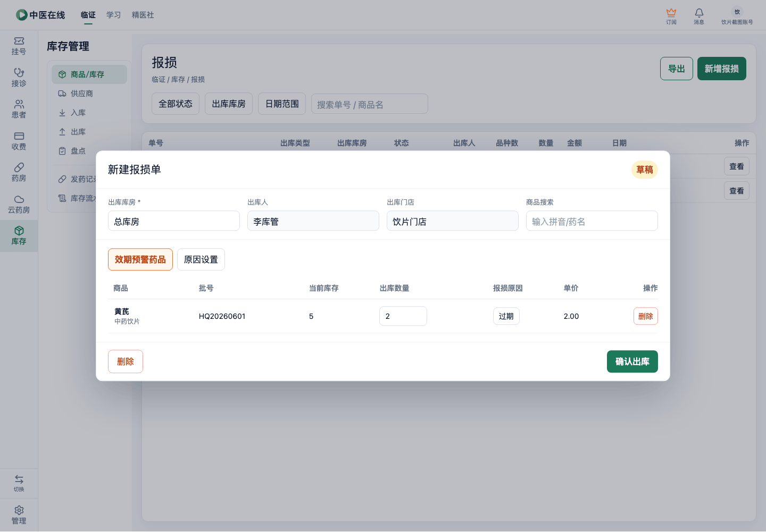Screen dimensions: 766x532
Task: Click the 饮片门店 出库门店 field
Action: tap(453, 221)
